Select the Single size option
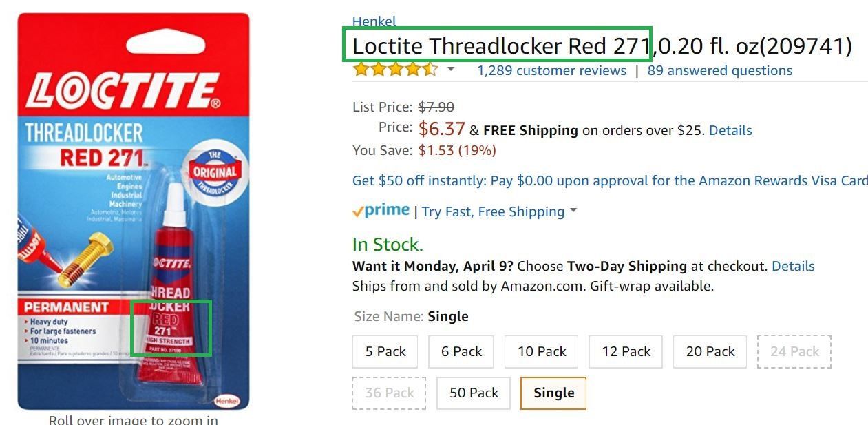Image resolution: width=868 pixels, height=425 pixels. (553, 393)
